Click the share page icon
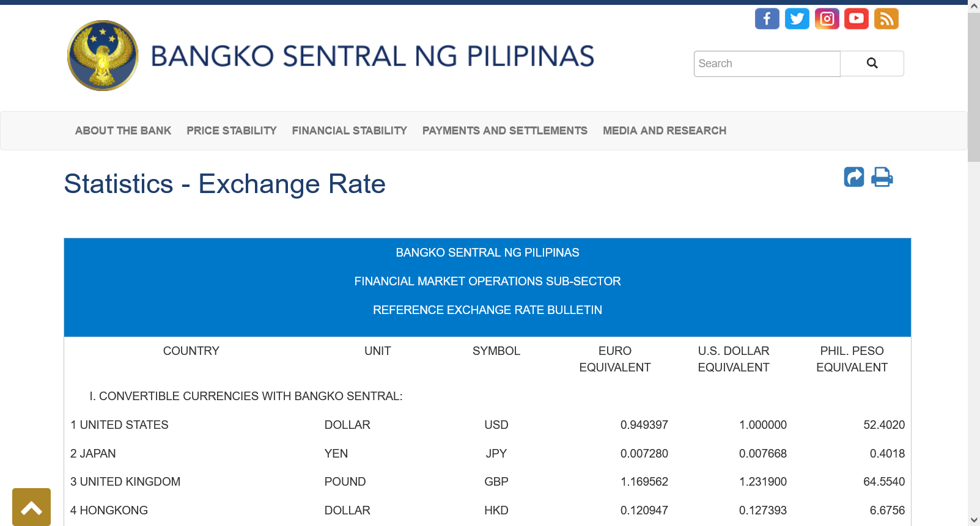 click(x=854, y=177)
